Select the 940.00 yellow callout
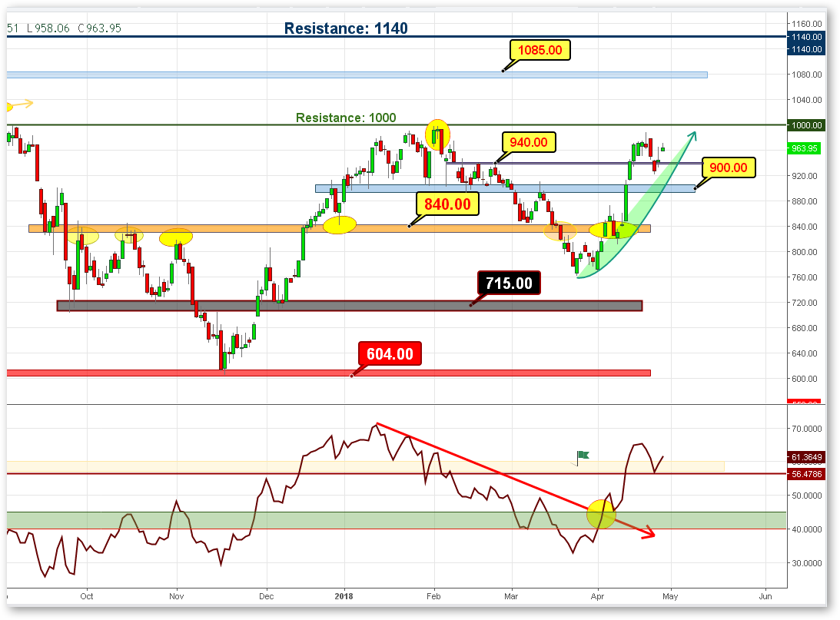Screen dimensions: 840x620 tap(529, 142)
